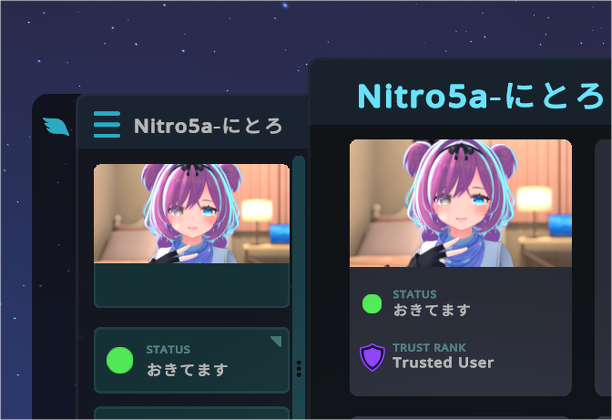This screenshot has height=420, width=612.
Task: Click the green dot in left Status card
Action: [x=120, y=360]
